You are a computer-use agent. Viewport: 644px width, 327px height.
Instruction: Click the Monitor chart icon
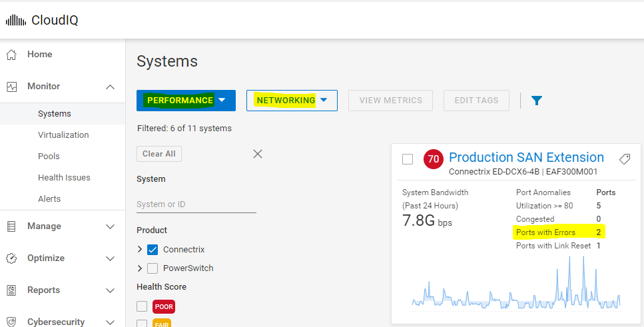click(11, 87)
